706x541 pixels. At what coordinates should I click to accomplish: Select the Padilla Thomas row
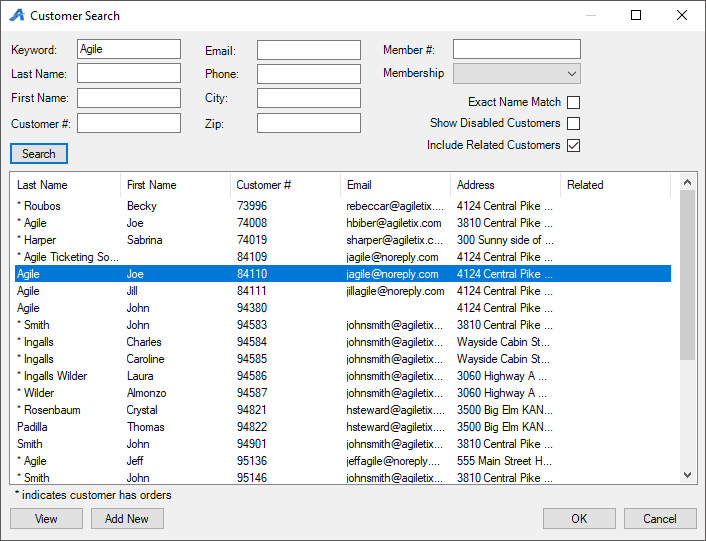(x=343, y=427)
